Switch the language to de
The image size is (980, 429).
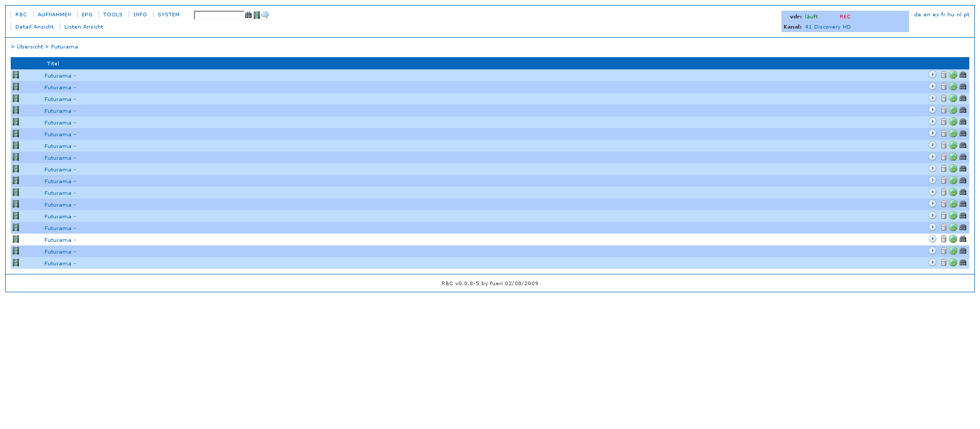(918, 15)
